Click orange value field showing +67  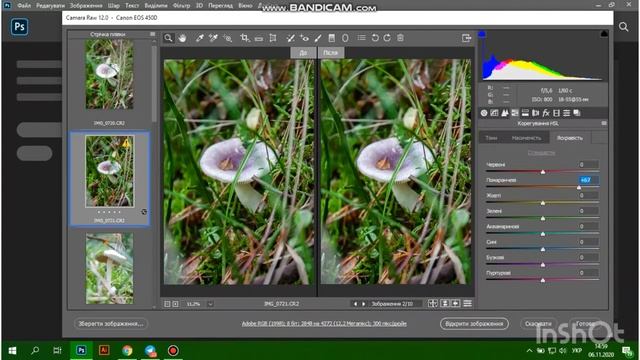coord(588,180)
